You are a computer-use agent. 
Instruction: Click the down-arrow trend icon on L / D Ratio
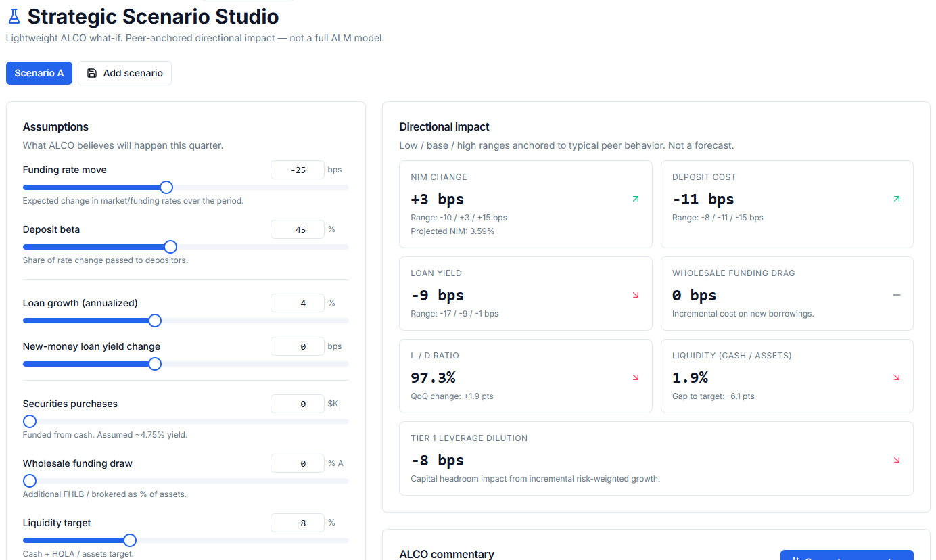[x=635, y=377]
